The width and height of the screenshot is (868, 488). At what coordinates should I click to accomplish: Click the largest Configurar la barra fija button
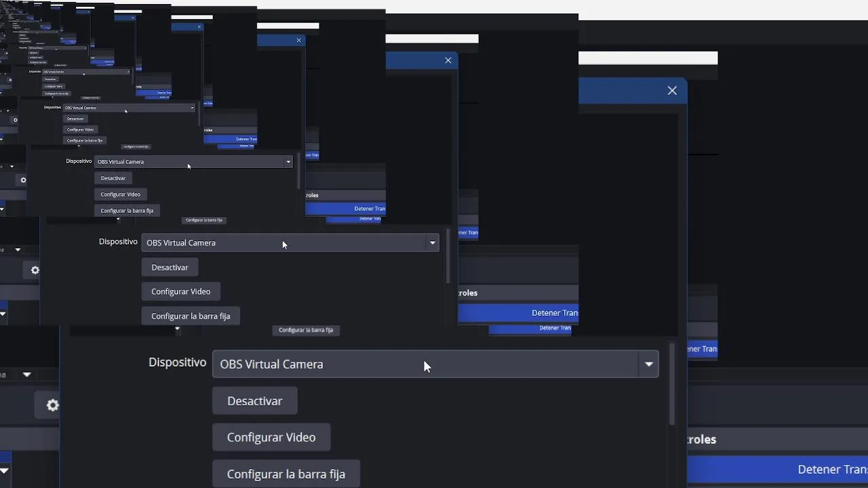coord(286,474)
